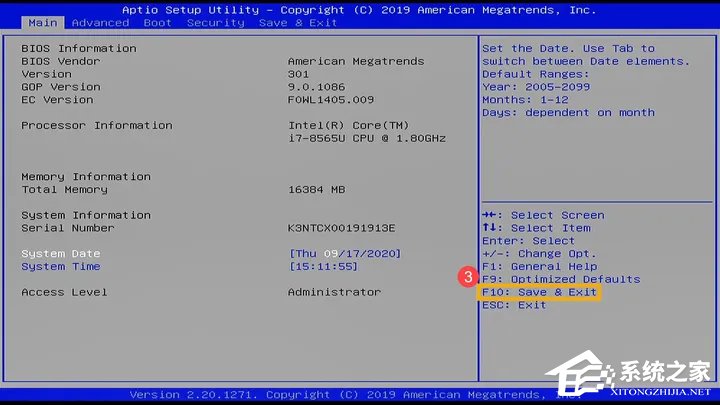
Task: Go to the Save & Exit tab
Action: coord(297,22)
